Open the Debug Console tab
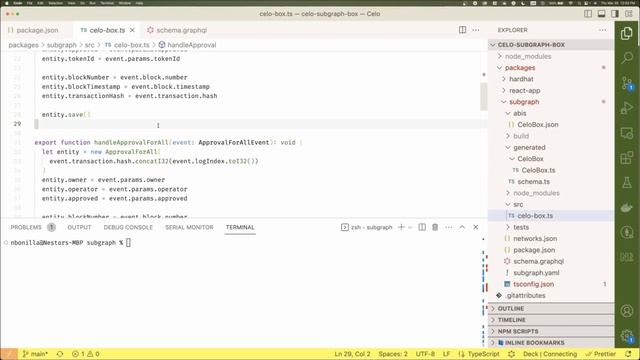 tap(128, 227)
